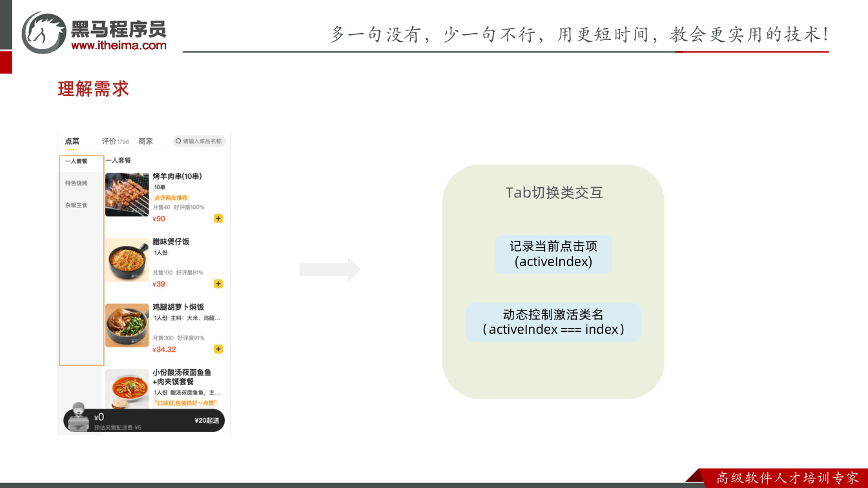868x488 pixels.
Task: Click the 记录当前点击项 (activeIndex) box
Action: coord(553,254)
